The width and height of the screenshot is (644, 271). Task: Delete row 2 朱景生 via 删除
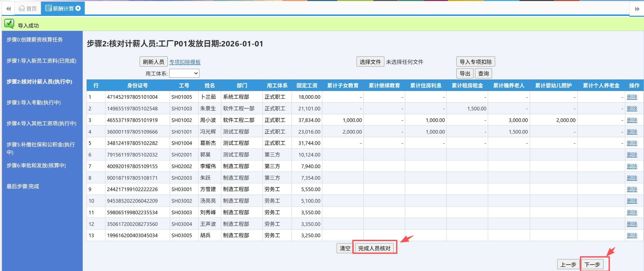click(632, 109)
